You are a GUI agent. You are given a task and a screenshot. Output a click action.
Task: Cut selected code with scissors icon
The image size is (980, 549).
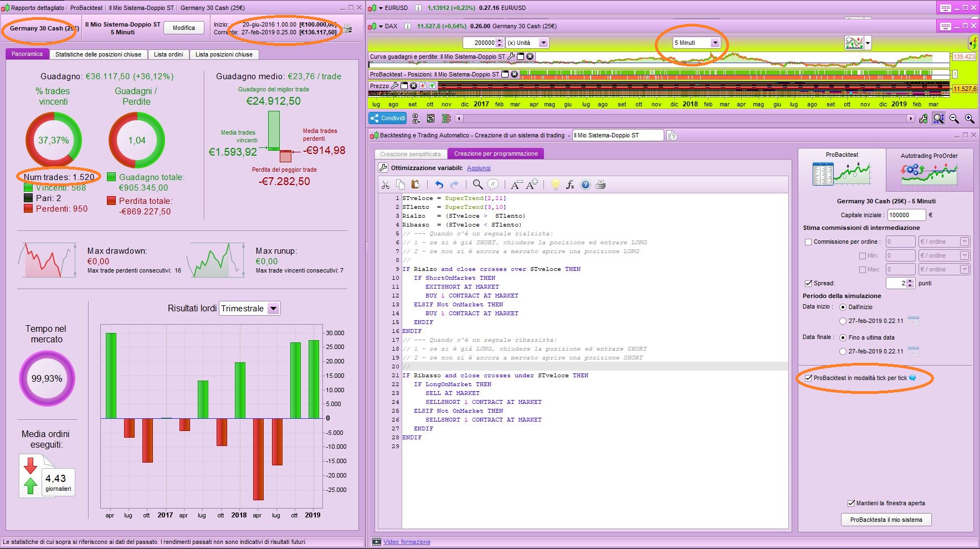click(x=386, y=185)
